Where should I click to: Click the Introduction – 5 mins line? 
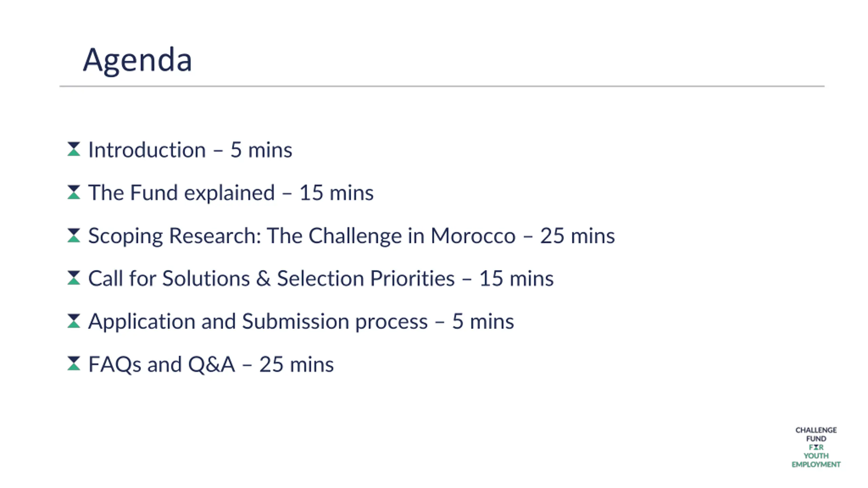(x=190, y=150)
